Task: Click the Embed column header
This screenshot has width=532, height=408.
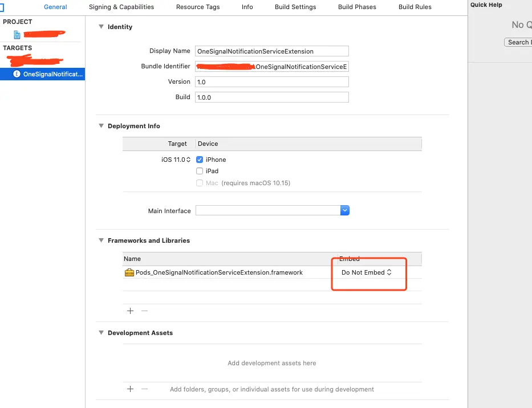Action: tap(350, 259)
